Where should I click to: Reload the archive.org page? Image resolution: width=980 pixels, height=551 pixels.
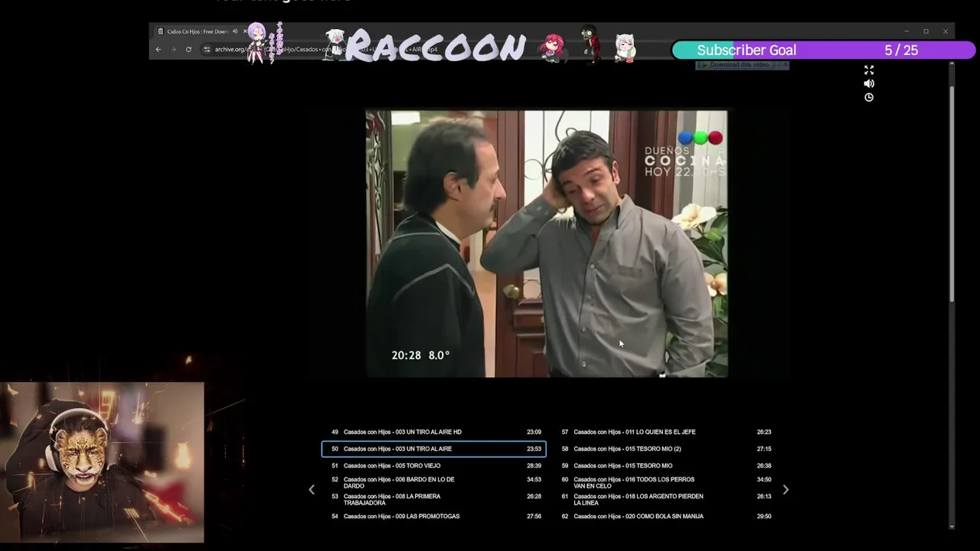[x=188, y=50]
